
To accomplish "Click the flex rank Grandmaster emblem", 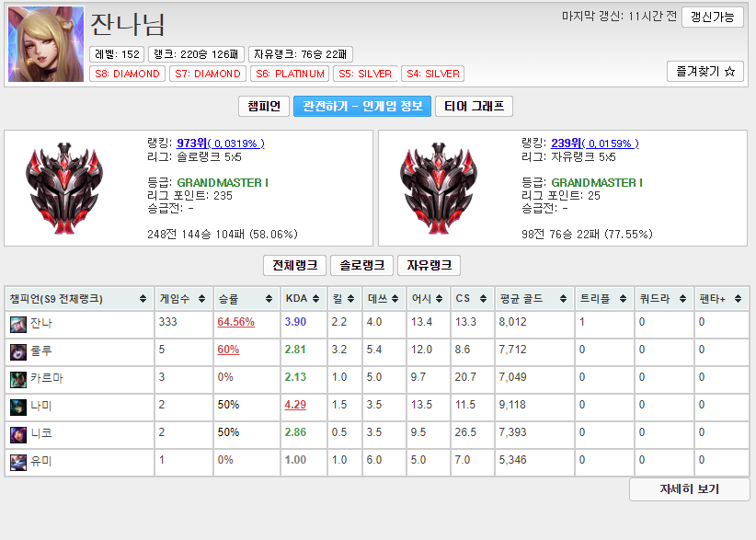I will pyautogui.click(x=437, y=189).
